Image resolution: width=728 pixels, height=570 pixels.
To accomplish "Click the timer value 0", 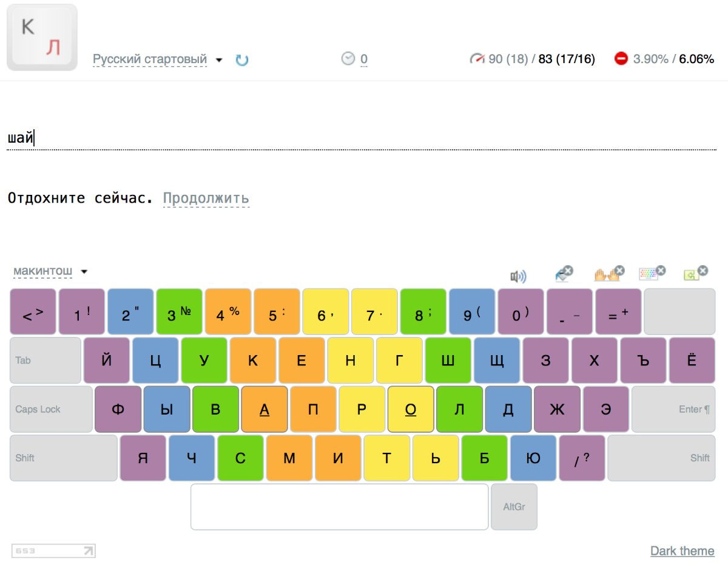I will tap(364, 59).
